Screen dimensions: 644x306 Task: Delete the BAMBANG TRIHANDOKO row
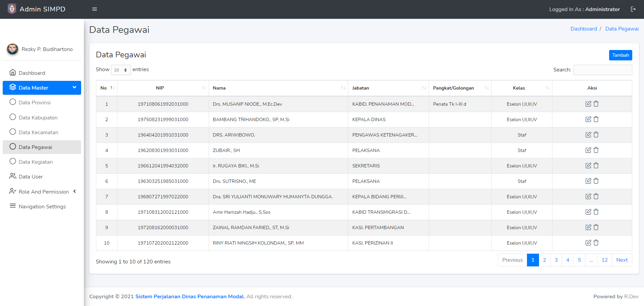[x=596, y=119]
